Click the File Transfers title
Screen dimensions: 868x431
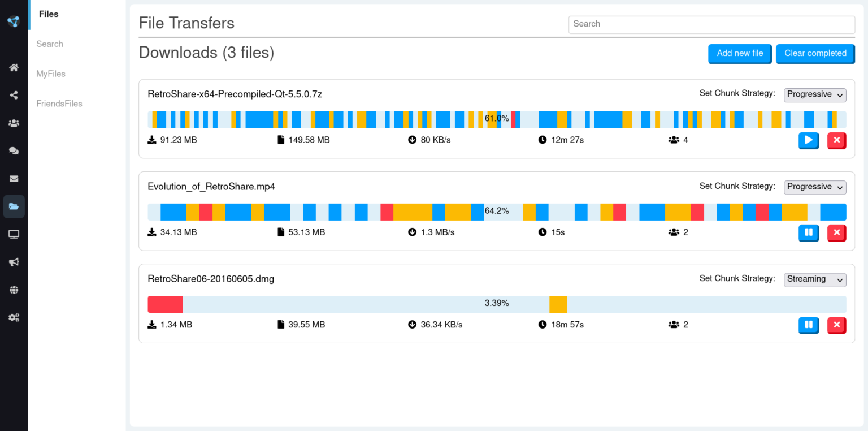(186, 23)
